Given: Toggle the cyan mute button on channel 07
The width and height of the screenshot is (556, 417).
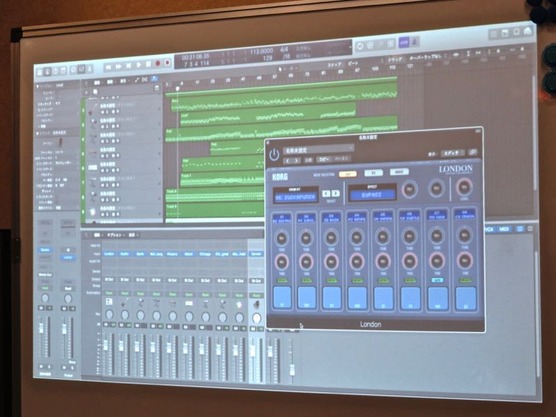Looking at the screenshot, I should pos(437,280).
